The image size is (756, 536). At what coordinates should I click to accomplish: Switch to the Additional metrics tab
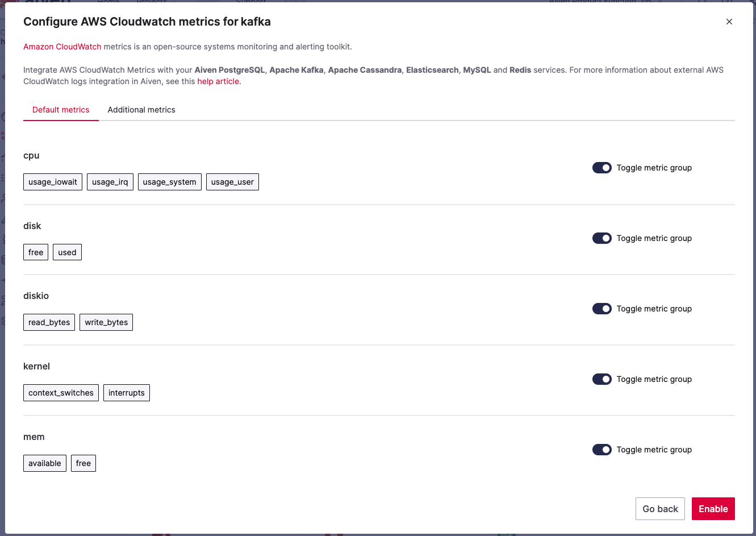[x=141, y=110]
